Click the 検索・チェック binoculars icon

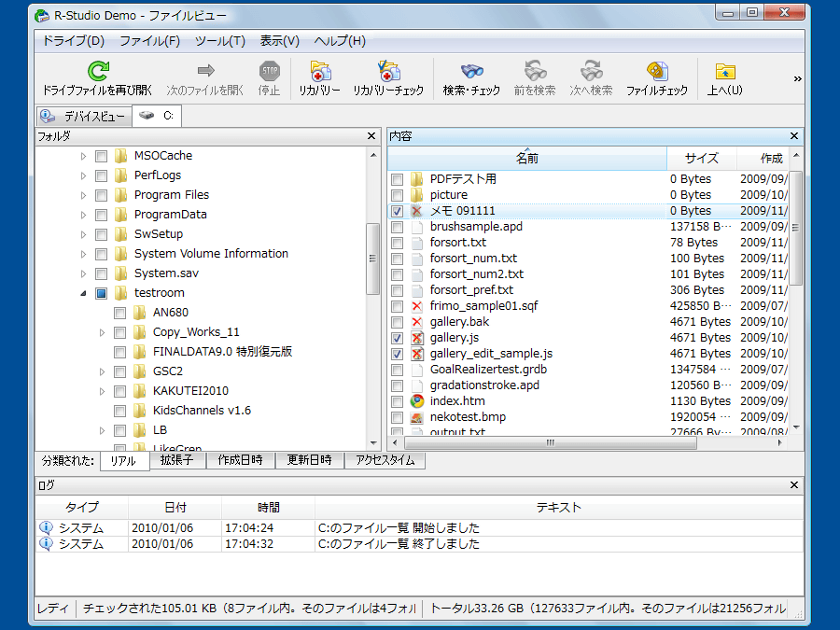tap(472, 71)
